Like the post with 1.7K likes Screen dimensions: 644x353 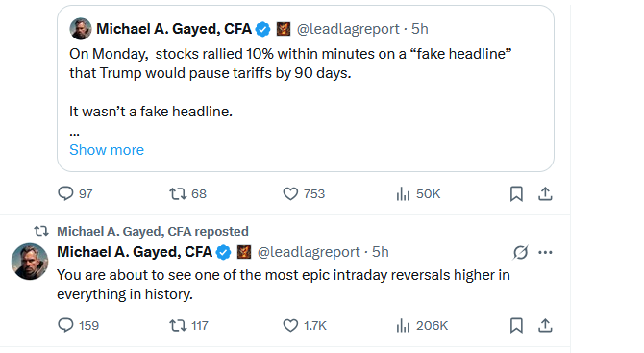[305, 325]
